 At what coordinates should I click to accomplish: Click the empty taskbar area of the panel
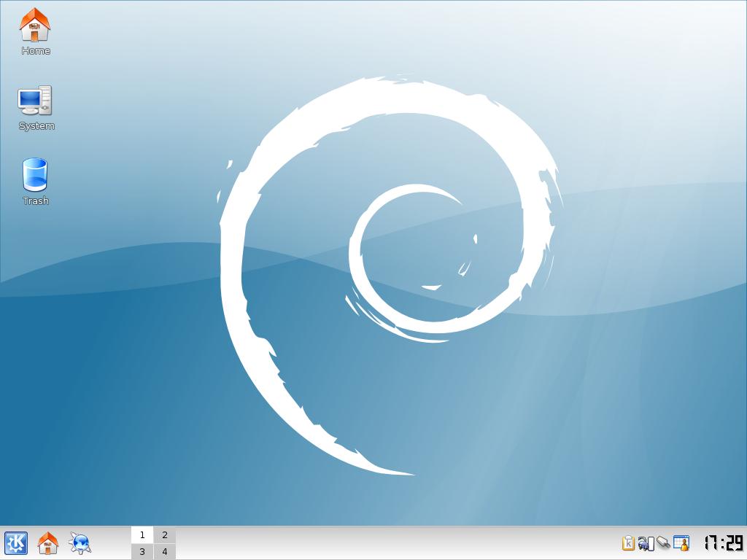pos(394,543)
